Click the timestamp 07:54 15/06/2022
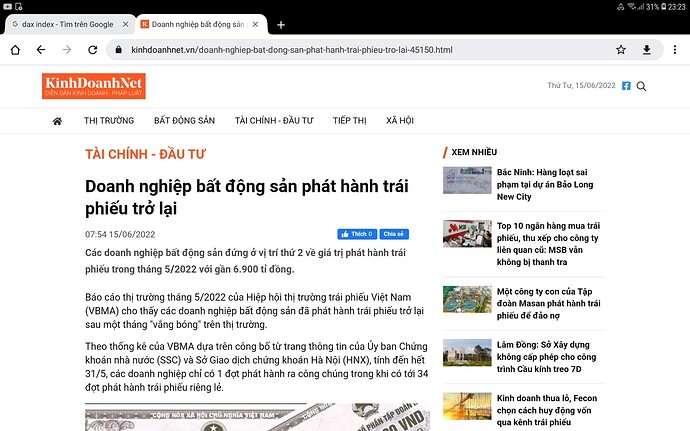The height and width of the screenshot is (431, 690). point(120,234)
